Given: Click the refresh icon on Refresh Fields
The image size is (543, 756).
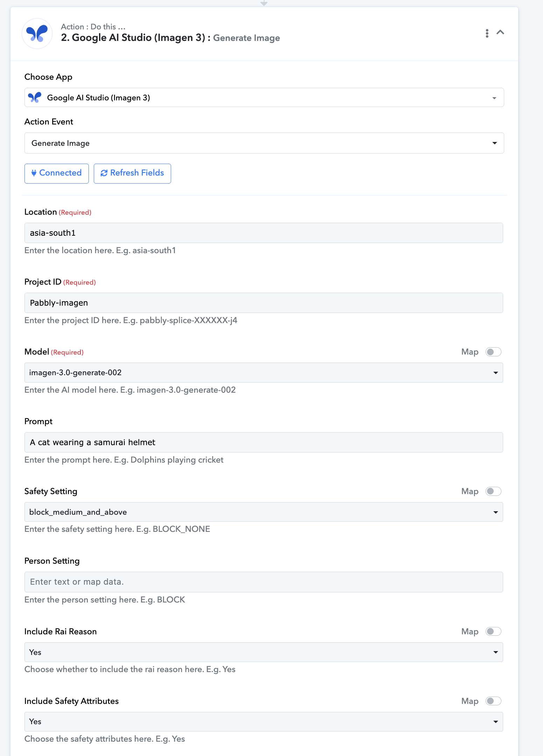Looking at the screenshot, I should [104, 173].
